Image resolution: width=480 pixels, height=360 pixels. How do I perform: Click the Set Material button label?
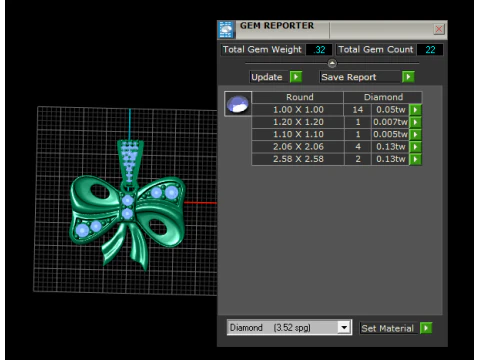point(388,328)
